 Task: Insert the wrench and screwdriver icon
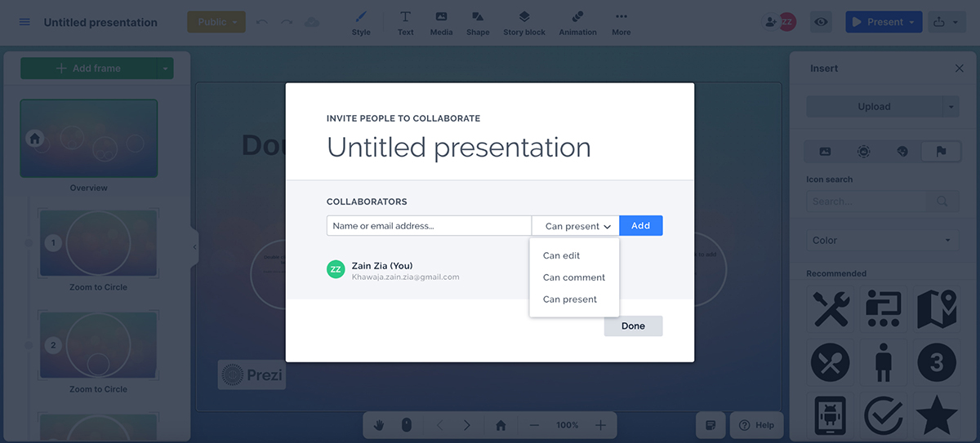(831, 310)
